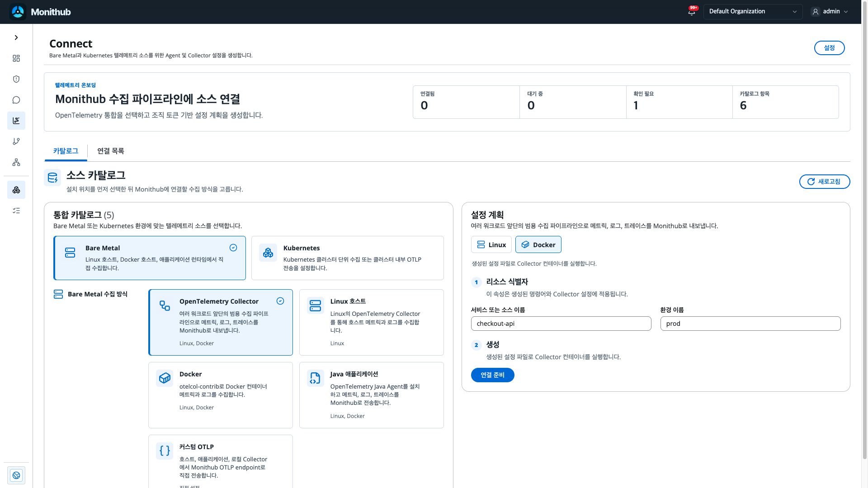
Task: Open the dashboard grid icon in the sidebar
Action: [x=16, y=58]
